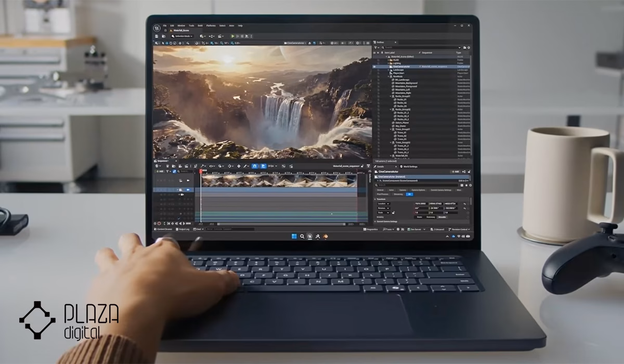The height and width of the screenshot is (364, 624).
Task: Select the Movable mobility option
Action: click(x=441, y=217)
